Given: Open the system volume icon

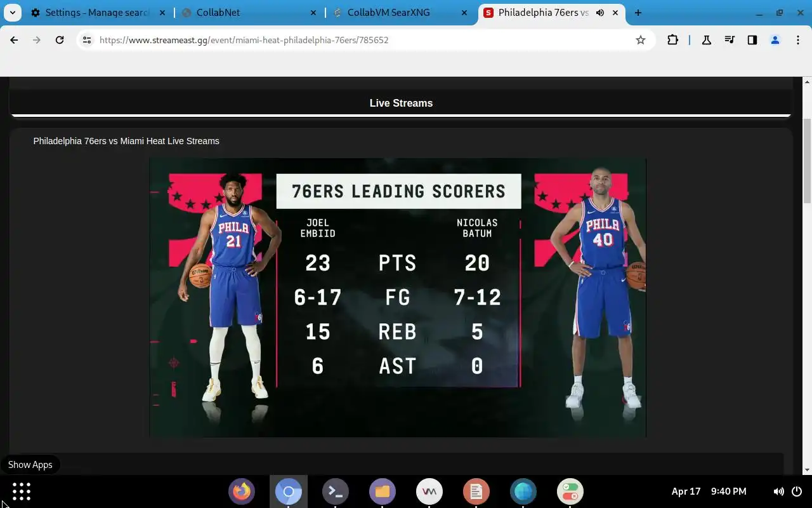Looking at the screenshot, I should (778, 491).
